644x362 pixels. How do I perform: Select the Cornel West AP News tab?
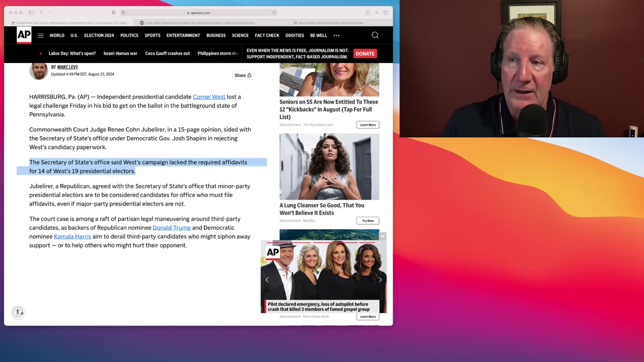click(69, 23)
